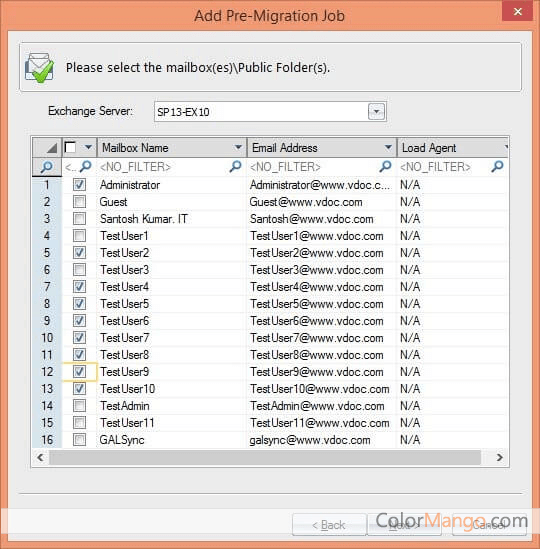Toggle the select-all header checkbox
The height and width of the screenshot is (549, 540).
coord(70,147)
